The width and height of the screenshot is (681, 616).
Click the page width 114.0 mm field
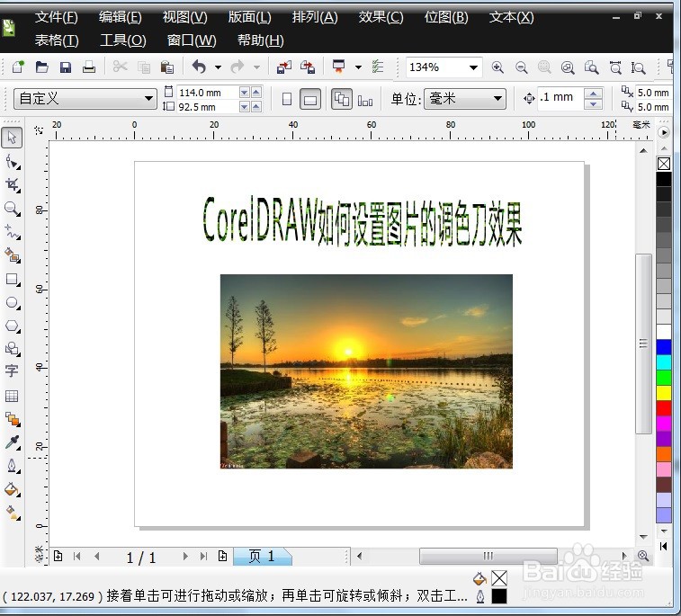tap(208, 93)
